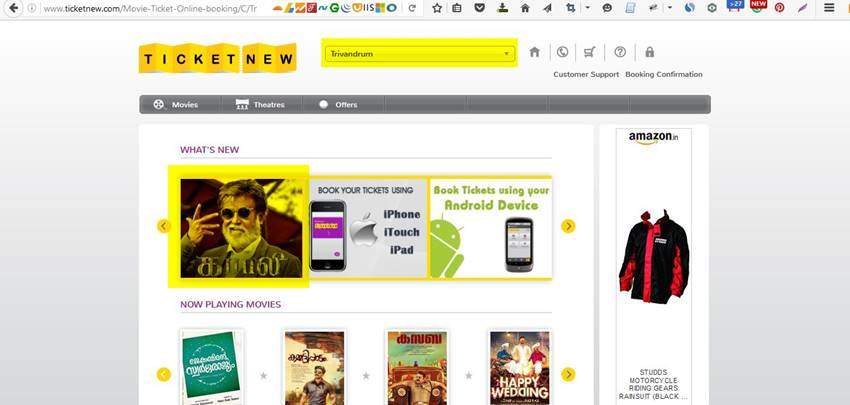Viewport: 850px width, 405px height.
Task: Click the clock icon in site header
Action: (563, 52)
